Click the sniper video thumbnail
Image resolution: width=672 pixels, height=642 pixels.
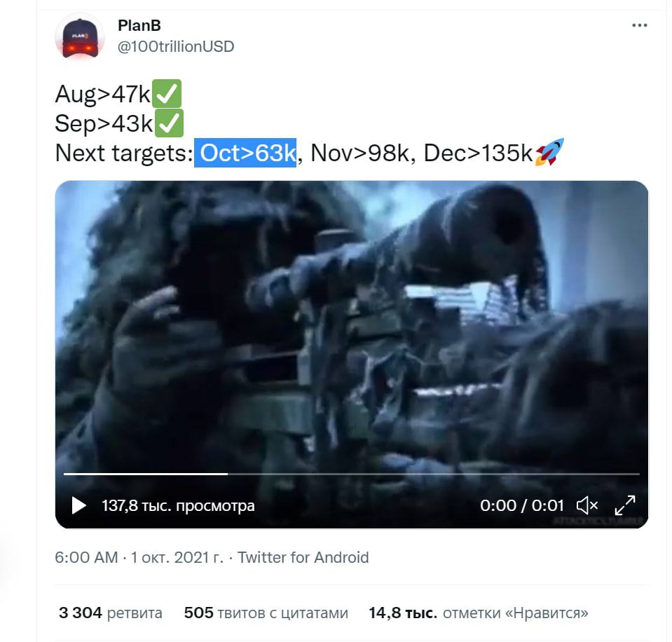tap(352, 326)
